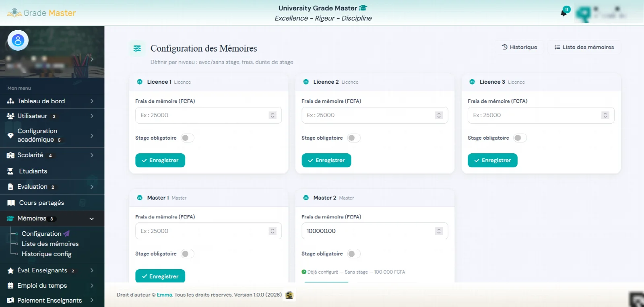Viewport: 644px width, 307px height.
Task: Click the Master 2 layers icon
Action: 306,198
